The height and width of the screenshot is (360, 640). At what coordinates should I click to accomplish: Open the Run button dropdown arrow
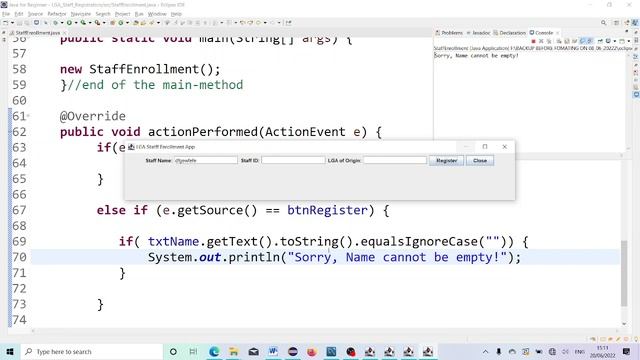[x=76, y=23]
